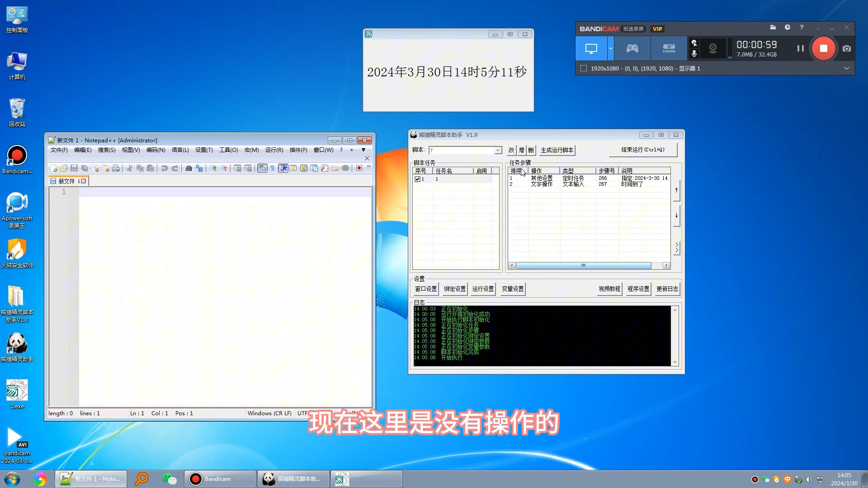Click the Redo arrow icon in Notepad++
The image size is (868, 488).
pos(175,168)
